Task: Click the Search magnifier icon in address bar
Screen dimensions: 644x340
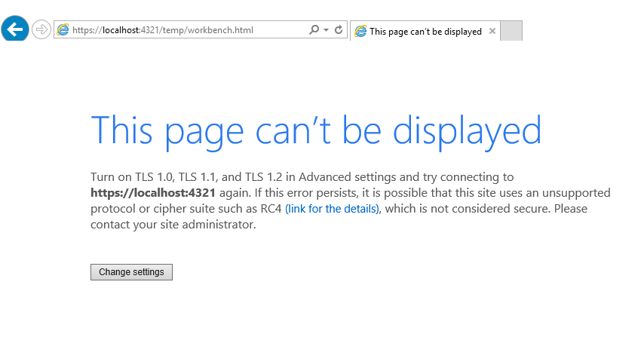Action: (314, 30)
